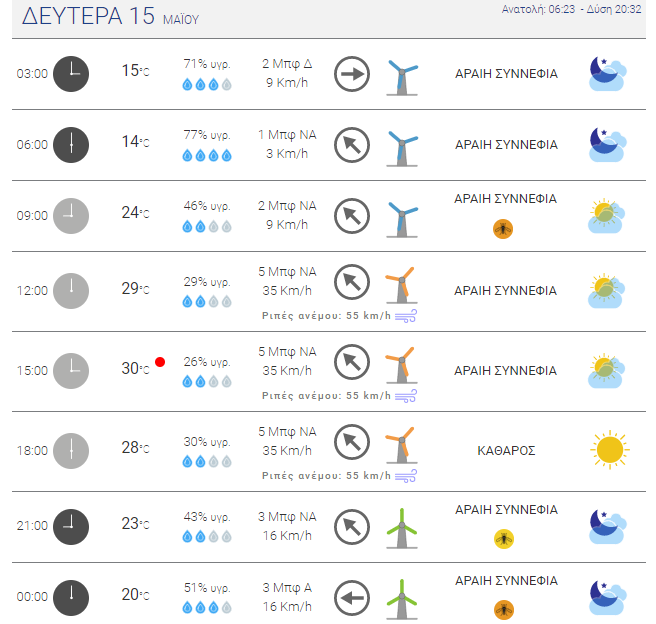This screenshot has width=656, height=624.
Task: Click the sun-and-cloud icon at 09:00
Action: 607,216
